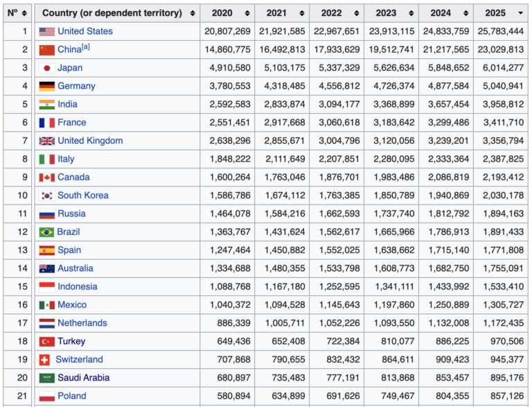Click the South Korea flag icon
This screenshot has width=532, height=407.
click(46, 196)
